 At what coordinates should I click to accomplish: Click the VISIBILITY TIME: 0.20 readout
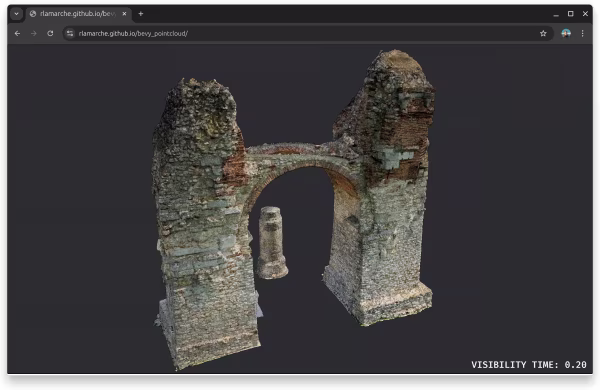(x=528, y=365)
